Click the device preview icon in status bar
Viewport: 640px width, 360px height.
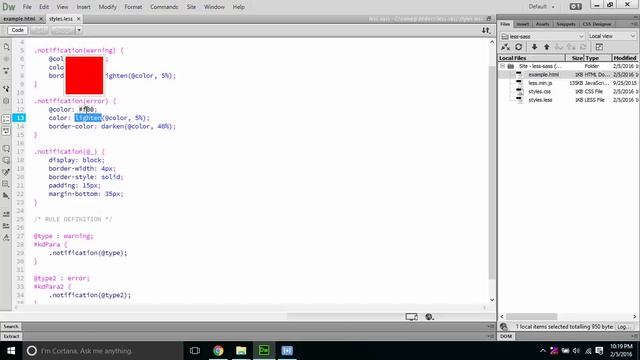tap(411, 317)
